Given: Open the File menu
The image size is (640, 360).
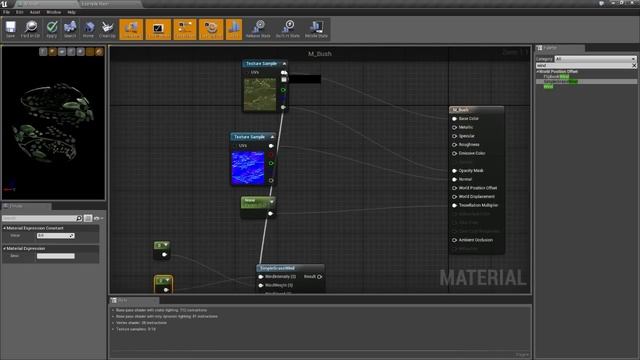Looking at the screenshot, I should click(7, 12).
